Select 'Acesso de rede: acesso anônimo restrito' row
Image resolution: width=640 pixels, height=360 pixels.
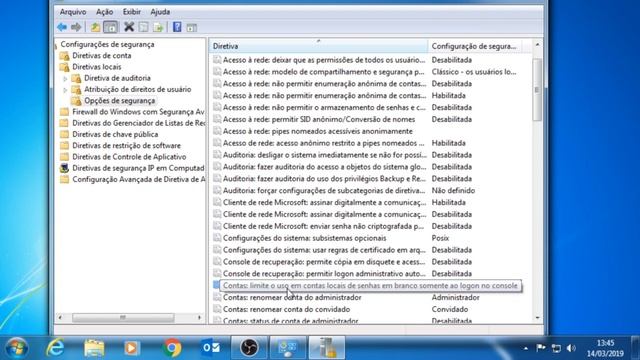(x=324, y=143)
